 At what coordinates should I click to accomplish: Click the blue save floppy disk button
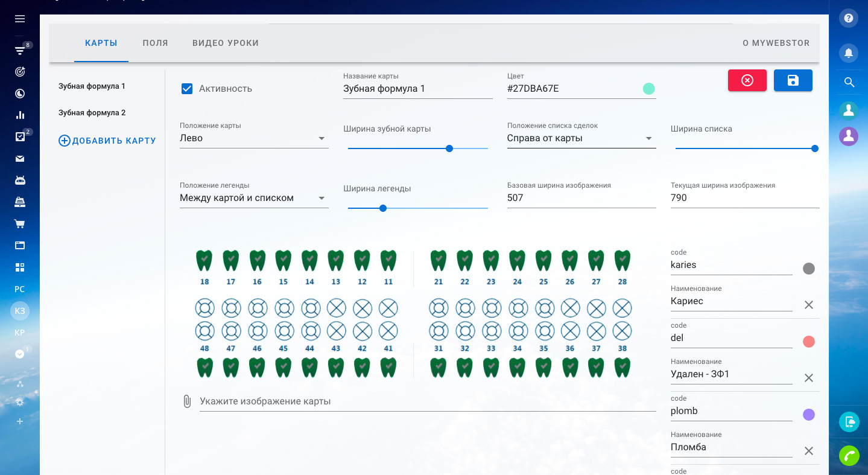[x=793, y=80]
